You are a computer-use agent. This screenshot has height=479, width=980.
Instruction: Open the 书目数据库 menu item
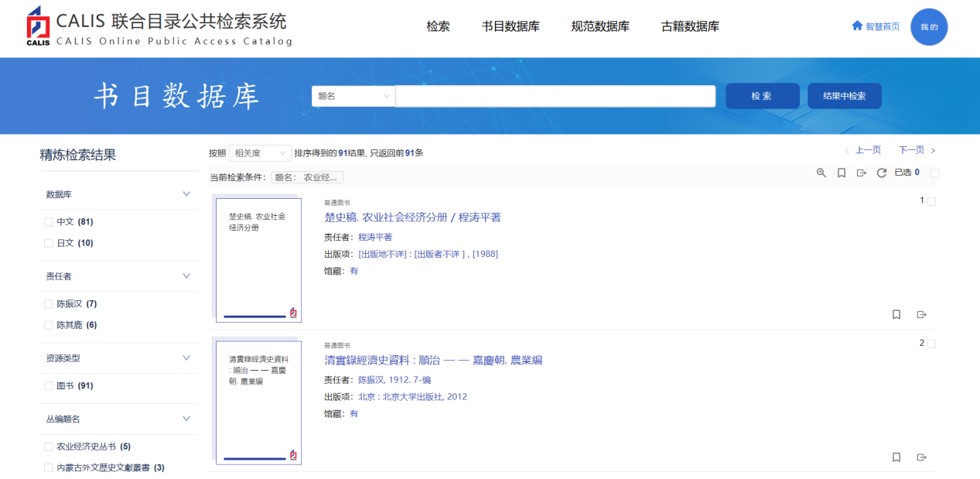pyautogui.click(x=510, y=26)
